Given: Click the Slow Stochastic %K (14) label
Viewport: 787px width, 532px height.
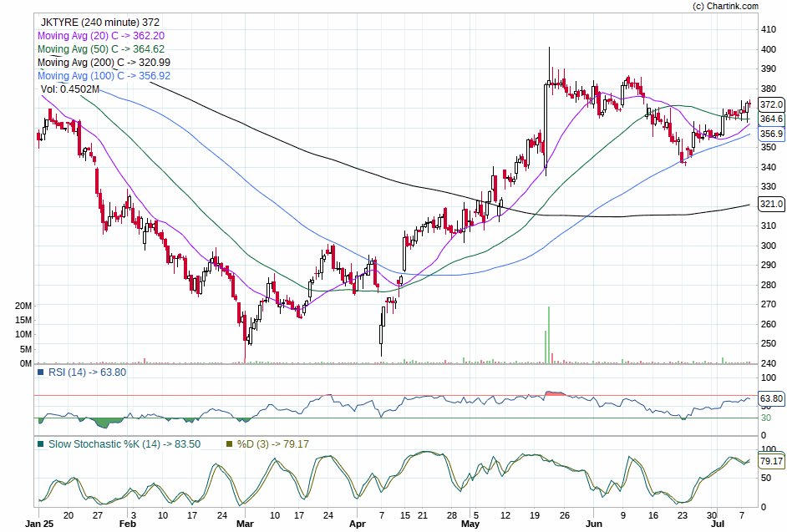Looking at the screenshot, I should (x=124, y=444).
